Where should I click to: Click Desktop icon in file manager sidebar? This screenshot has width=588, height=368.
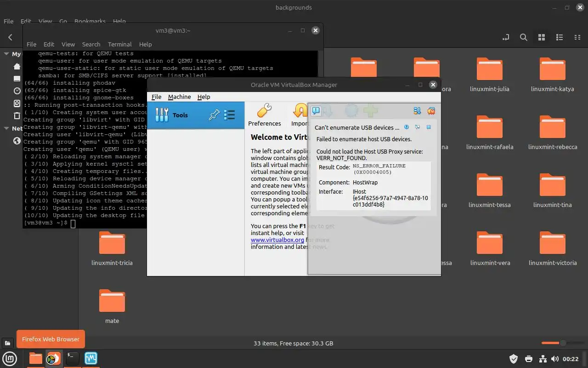17,79
